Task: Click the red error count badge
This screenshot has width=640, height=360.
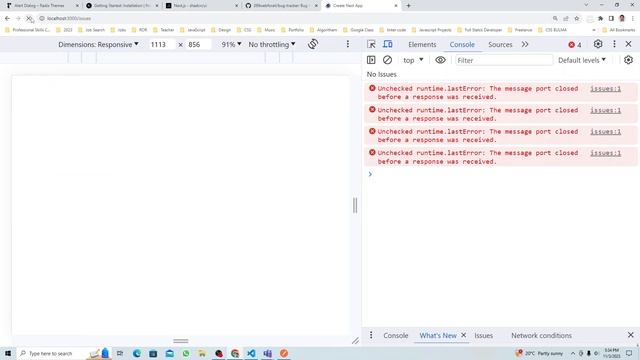Action: [575, 44]
